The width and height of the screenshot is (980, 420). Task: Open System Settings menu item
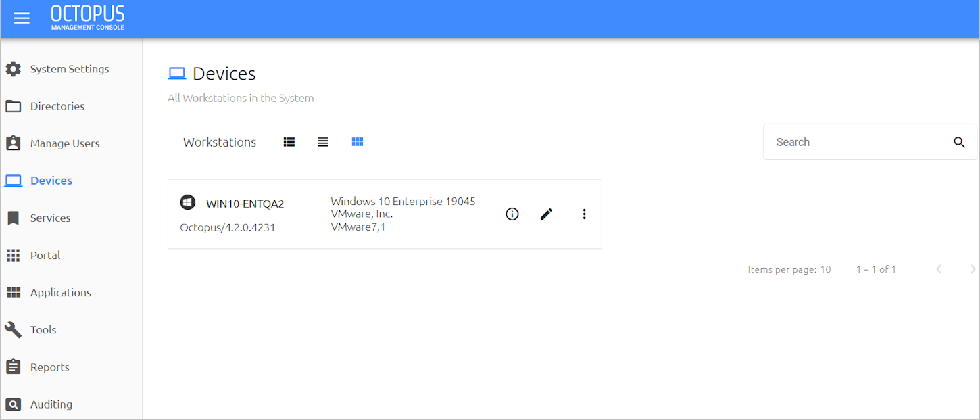(x=71, y=69)
